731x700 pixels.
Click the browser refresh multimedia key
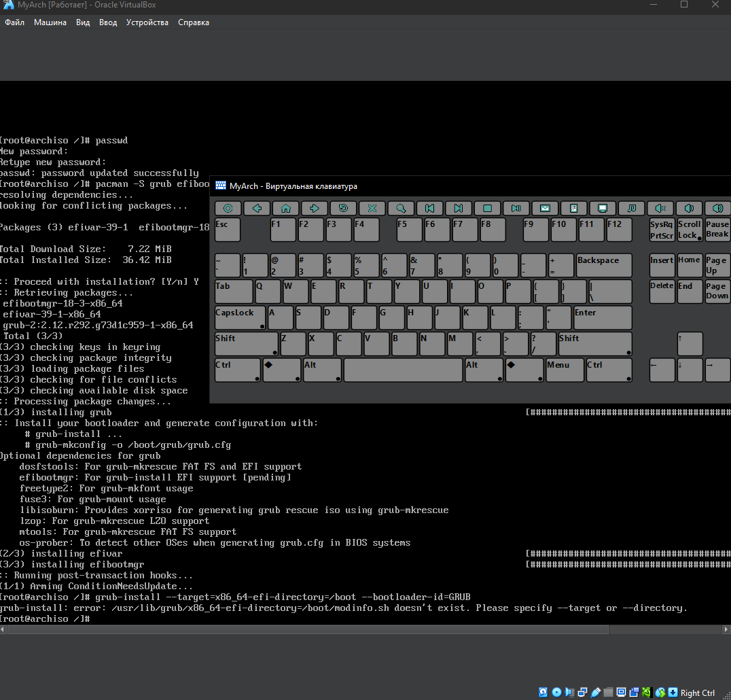pos(344,208)
